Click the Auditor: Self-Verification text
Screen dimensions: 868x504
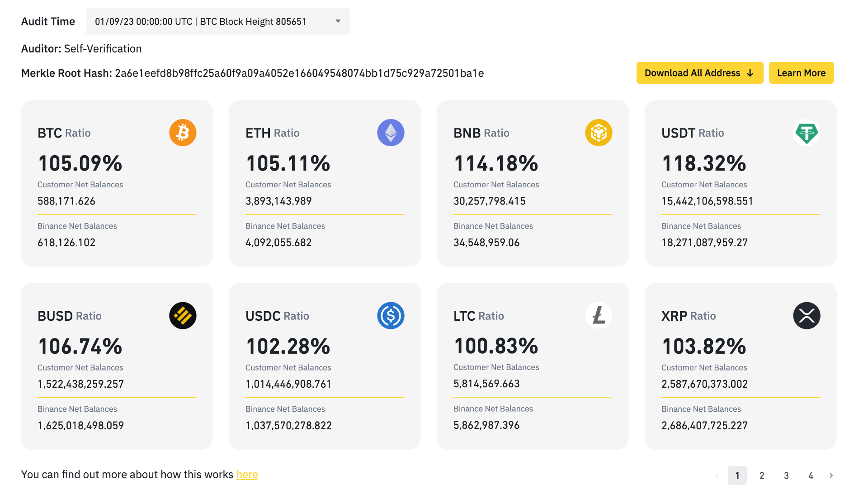(81, 49)
